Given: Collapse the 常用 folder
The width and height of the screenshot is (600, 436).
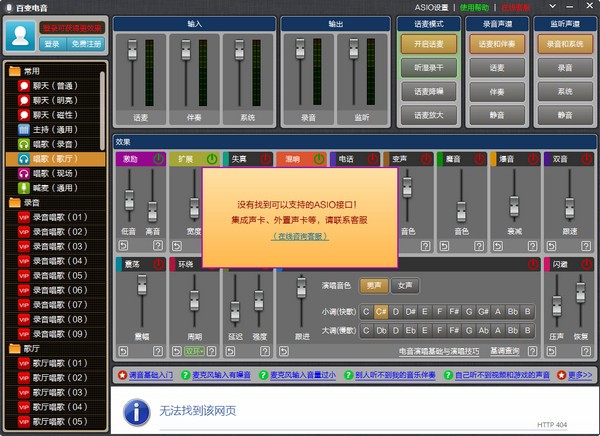Looking at the screenshot, I should click(14, 72).
